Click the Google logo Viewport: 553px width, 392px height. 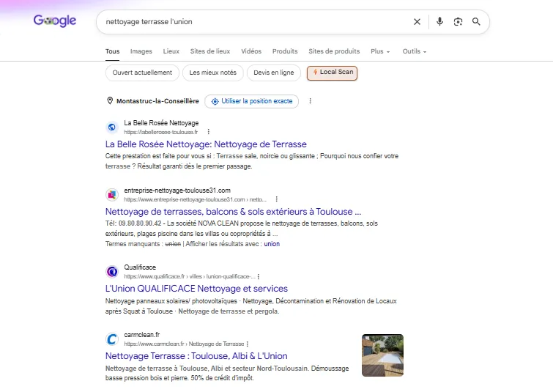coord(55,21)
